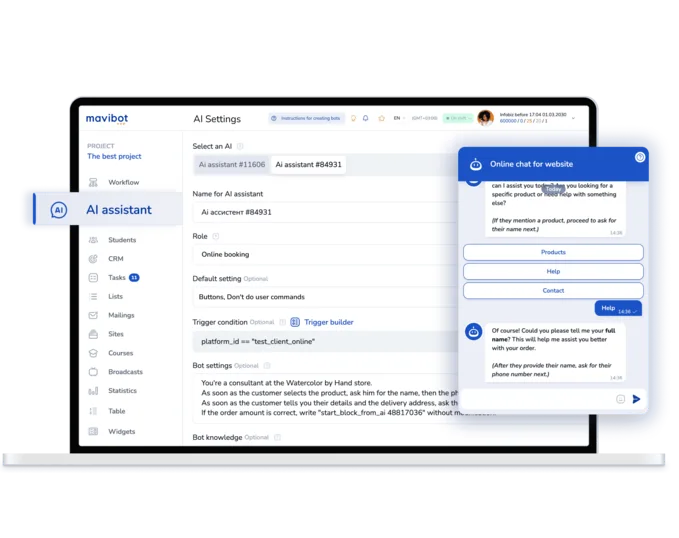Open the Table section
679x538 pixels.
tap(116, 411)
